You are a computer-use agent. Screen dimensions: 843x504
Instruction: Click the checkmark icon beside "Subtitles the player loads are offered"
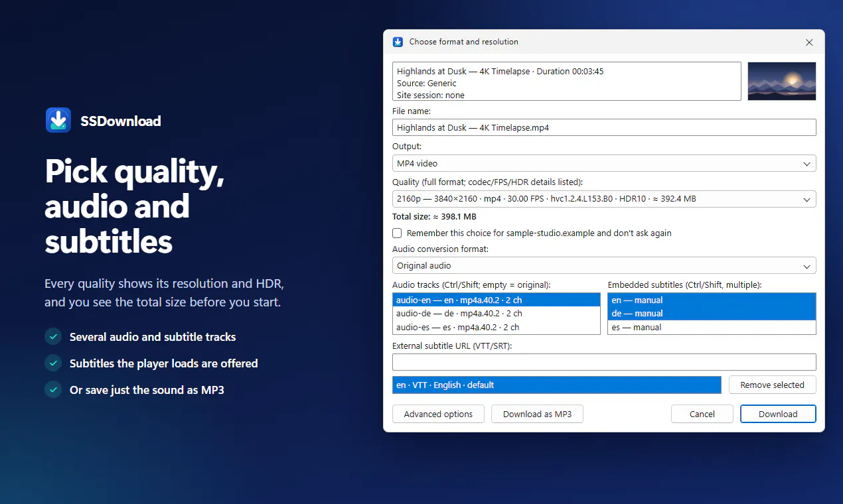[53, 363]
